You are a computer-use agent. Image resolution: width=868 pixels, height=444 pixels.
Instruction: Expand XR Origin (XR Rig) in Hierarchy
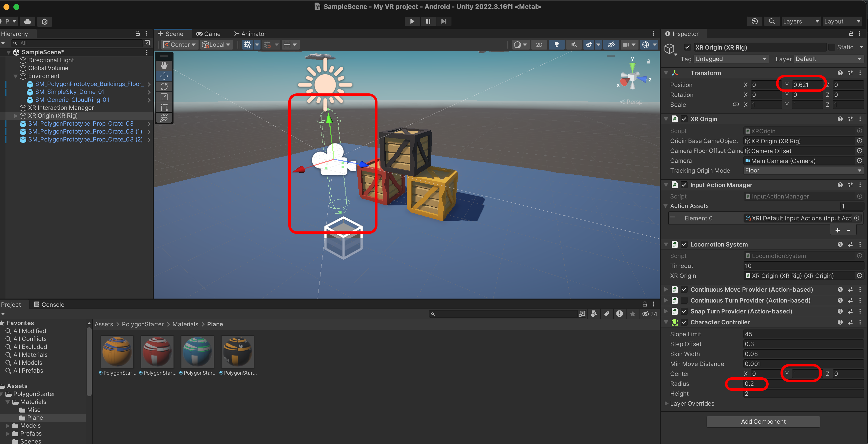click(16, 115)
